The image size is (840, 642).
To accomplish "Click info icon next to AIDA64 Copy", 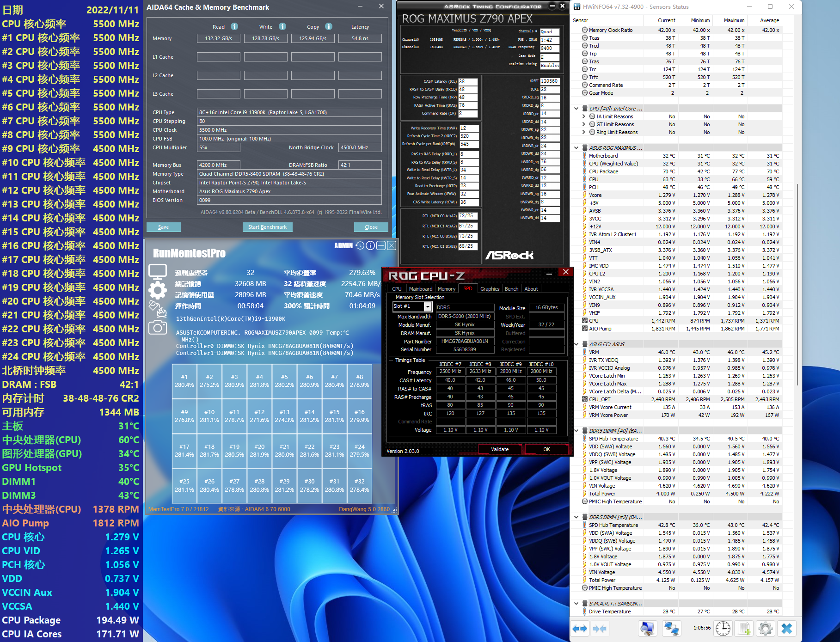I will click(329, 26).
